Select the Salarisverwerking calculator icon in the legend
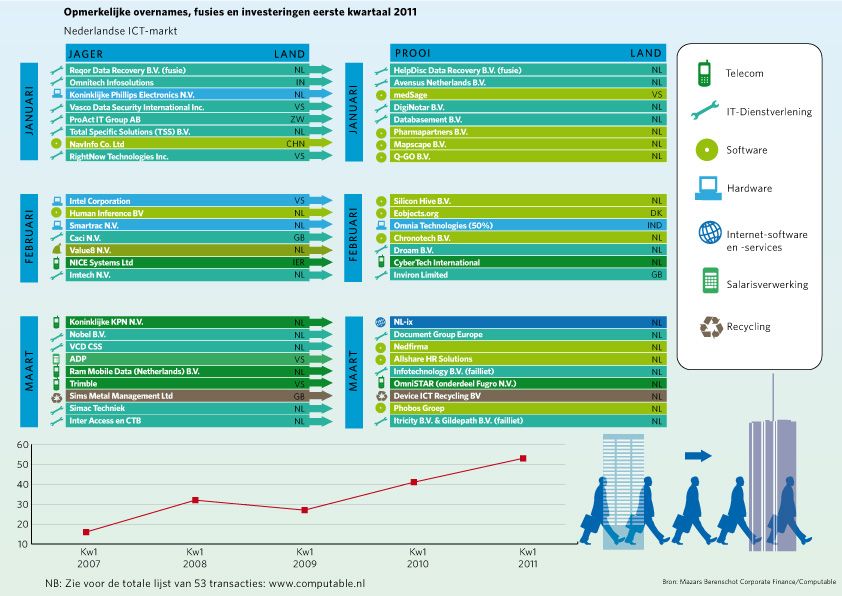Image resolution: width=842 pixels, height=596 pixels. pyautogui.click(x=710, y=280)
